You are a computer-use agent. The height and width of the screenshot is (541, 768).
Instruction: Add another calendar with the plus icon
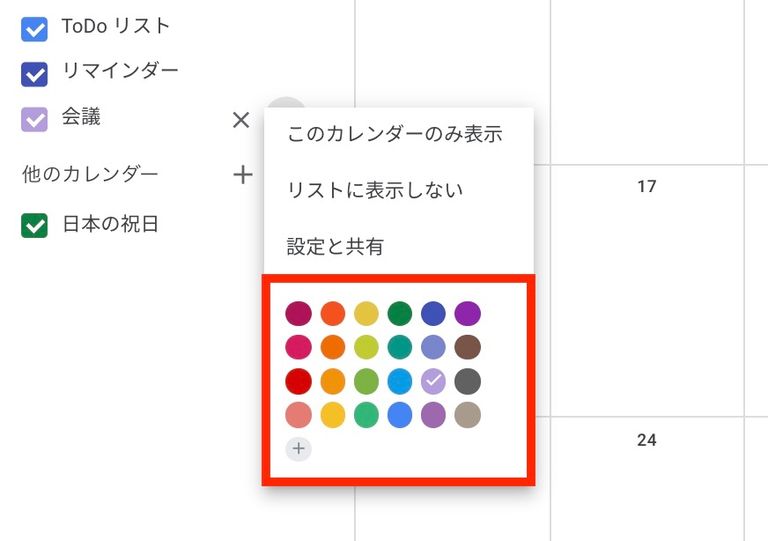[x=242, y=175]
